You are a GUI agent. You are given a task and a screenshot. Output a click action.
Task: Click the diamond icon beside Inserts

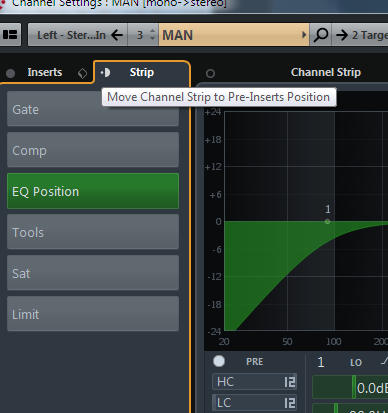coord(82,73)
